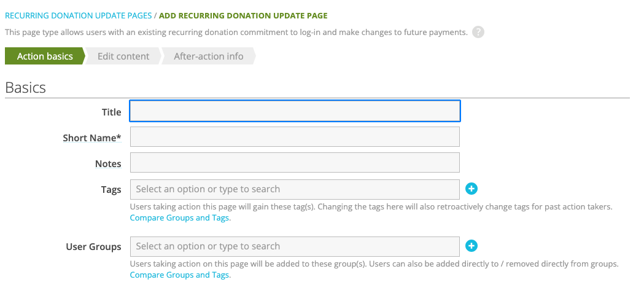Click the plus icon beside User Groups
Image resolution: width=644 pixels, height=301 pixels.
coord(471,246)
